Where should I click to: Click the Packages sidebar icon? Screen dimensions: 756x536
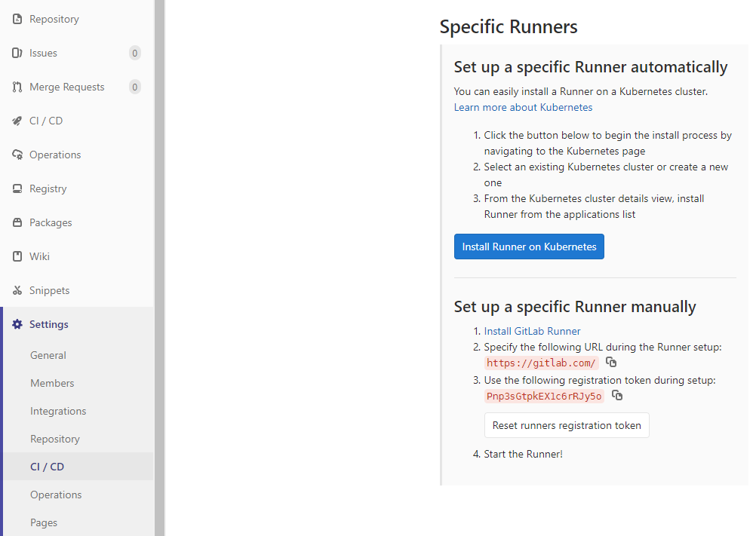[x=17, y=222]
